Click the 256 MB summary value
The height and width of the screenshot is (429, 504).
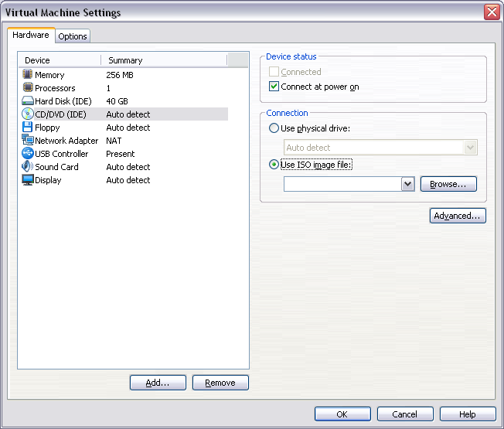pyautogui.click(x=120, y=75)
